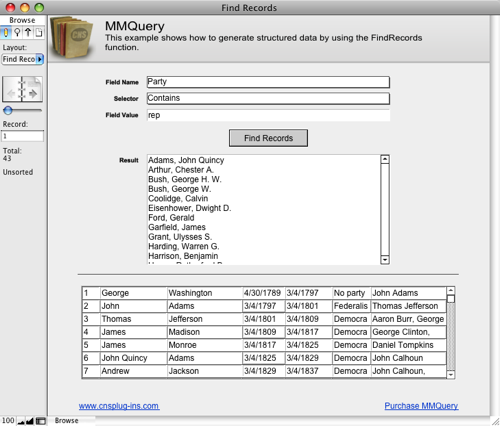Click the '4/30/1789' date cell
The height and width of the screenshot is (426, 500).
263,293
